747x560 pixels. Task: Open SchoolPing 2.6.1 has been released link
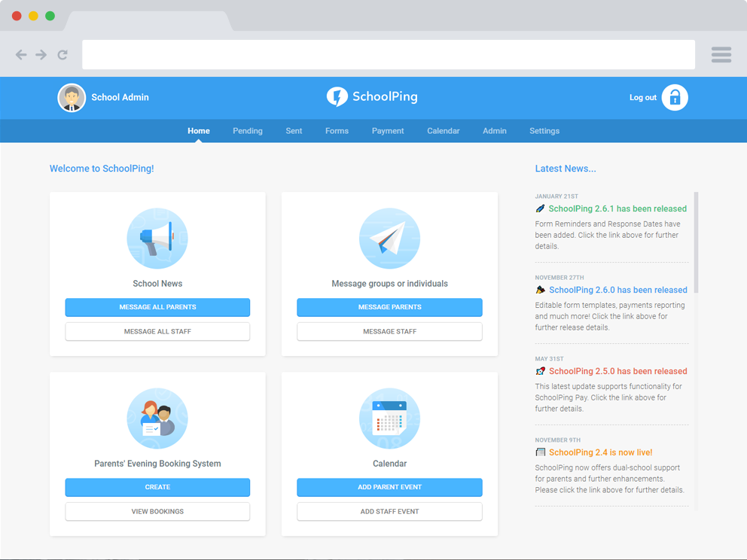(617, 208)
